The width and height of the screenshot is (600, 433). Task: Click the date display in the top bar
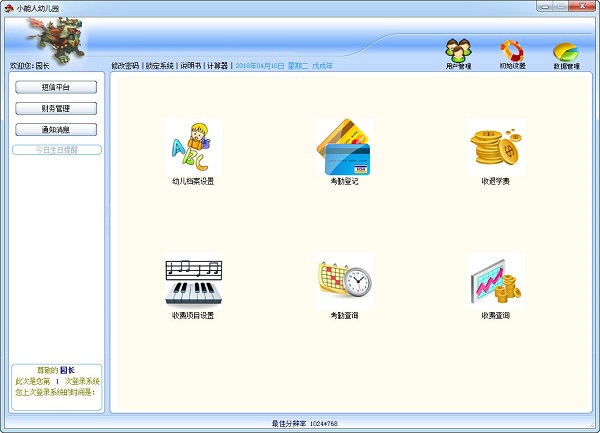click(283, 65)
